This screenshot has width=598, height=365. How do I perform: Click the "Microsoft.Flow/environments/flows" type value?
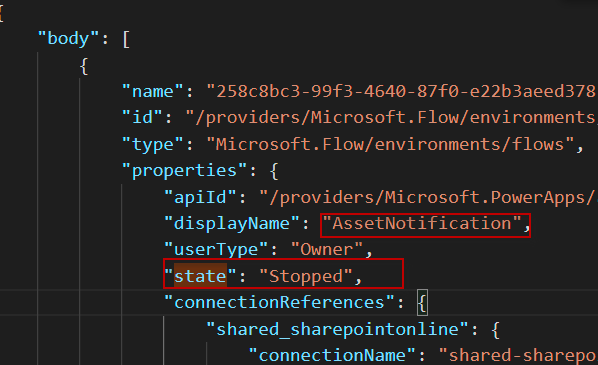pos(390,144)
